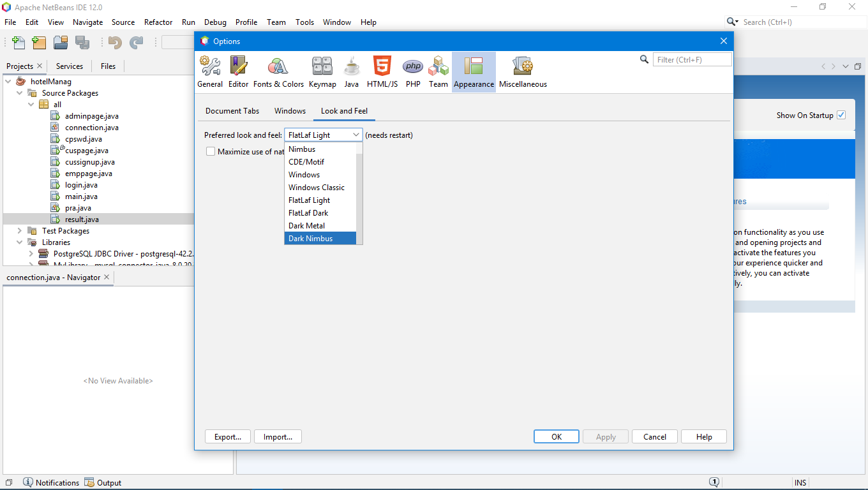Open the Fonts & Colors options category

pyautogui.click(x=278, y=72)
